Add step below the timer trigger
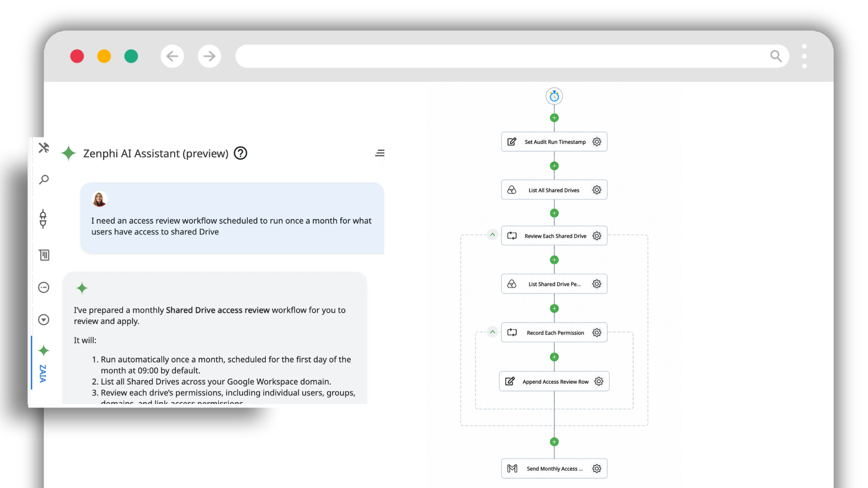Image resolution: width=868 pixels, height=488 pixels. click(x=554, y=118)
